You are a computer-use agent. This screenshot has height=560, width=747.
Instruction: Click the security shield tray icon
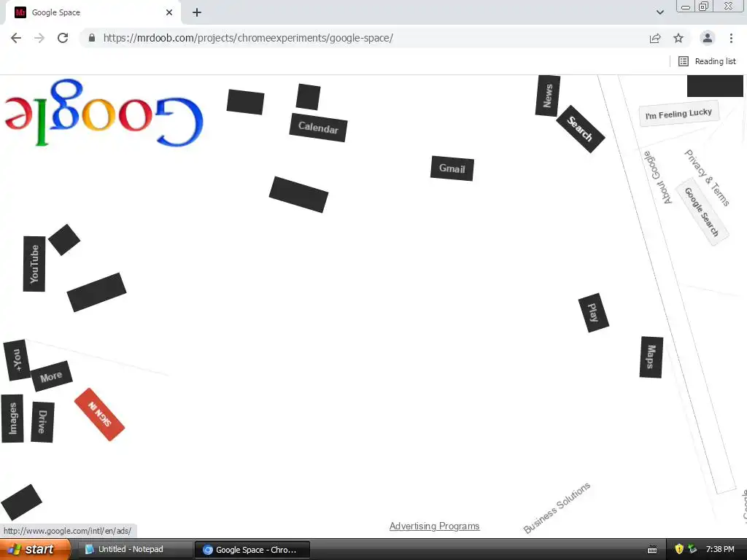[679, 550]
